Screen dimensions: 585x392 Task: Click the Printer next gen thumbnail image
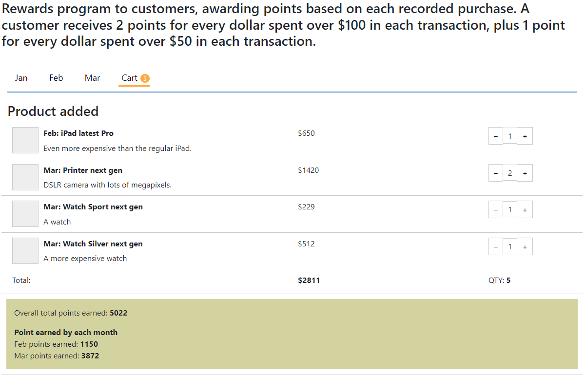(x=25, y=177)
